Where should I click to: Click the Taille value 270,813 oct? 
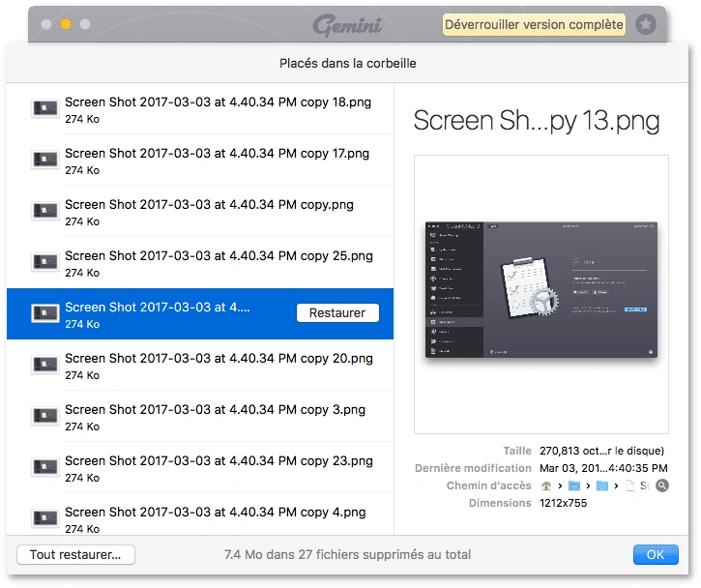coord(601,451)
